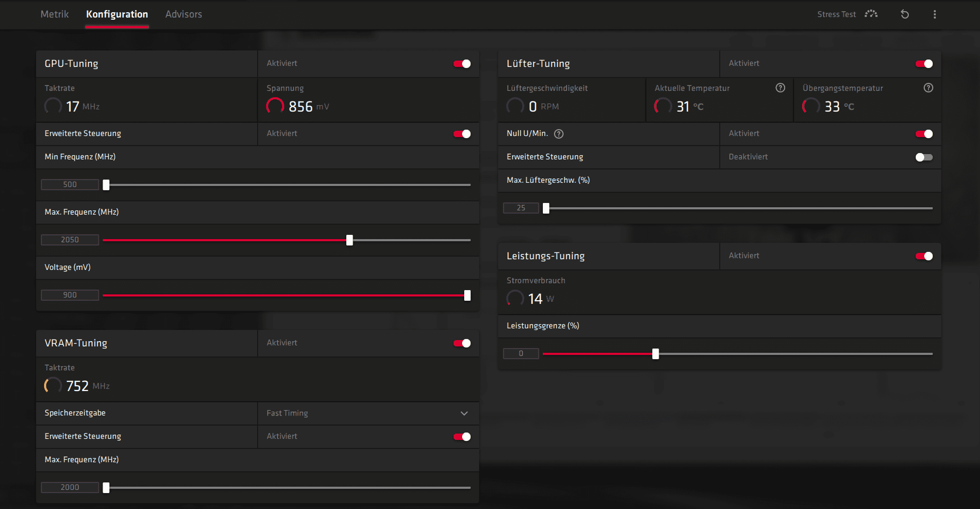980x509 pixels.
Task: Select the Konfiguration tab
Action: 117,14
